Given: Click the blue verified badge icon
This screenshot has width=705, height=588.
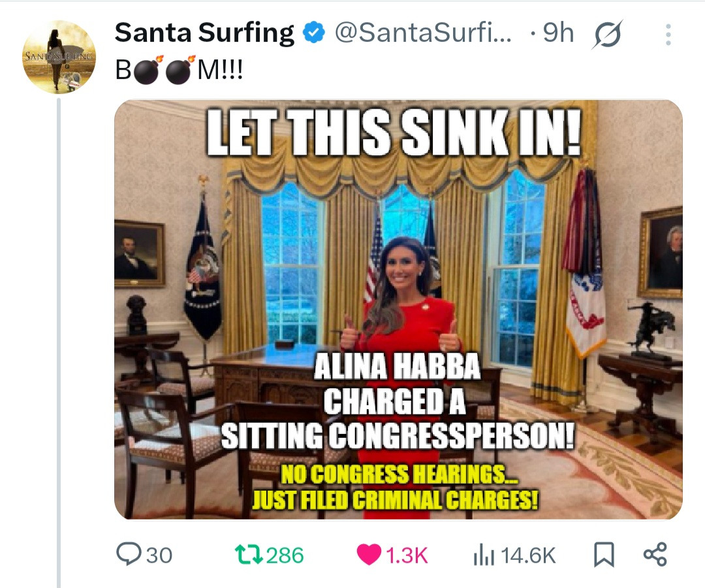Looking at the screenshot, I should point(314,33).
